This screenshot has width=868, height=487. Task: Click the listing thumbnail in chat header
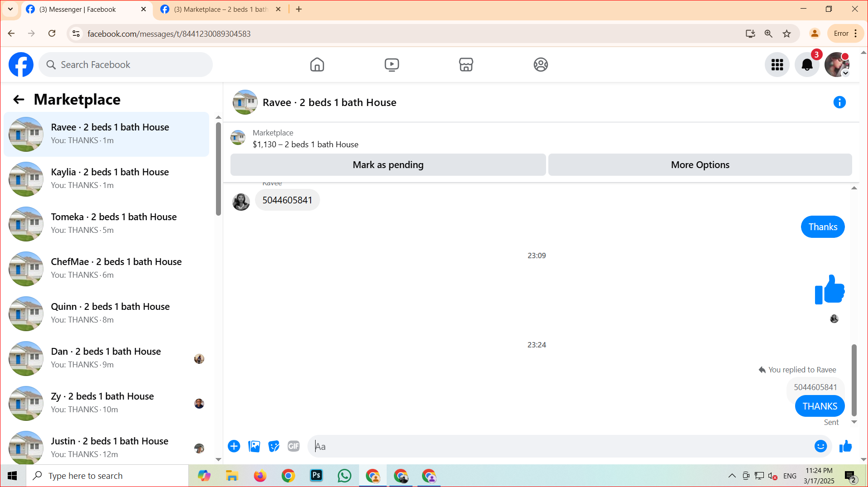point(245,102)
